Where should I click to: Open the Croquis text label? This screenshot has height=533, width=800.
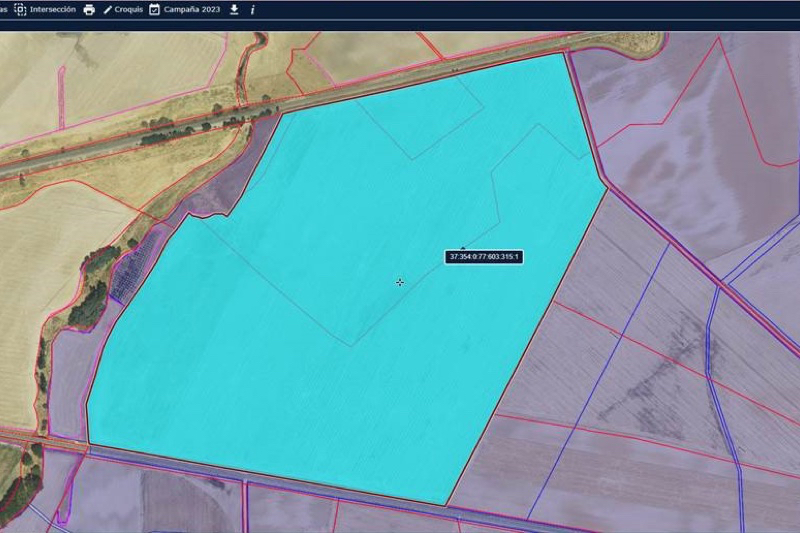point(128,9)
